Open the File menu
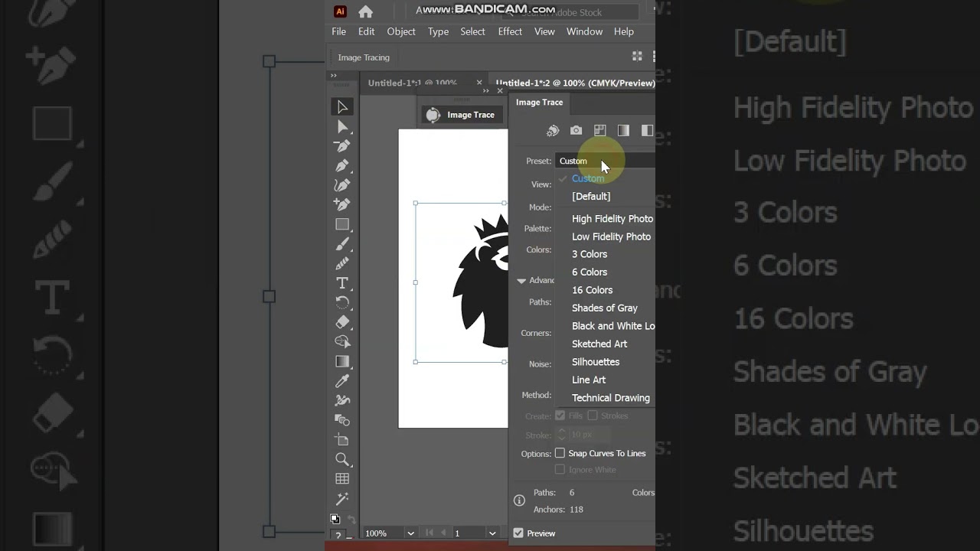Screen dimensions: 980x551 (339, 31)
